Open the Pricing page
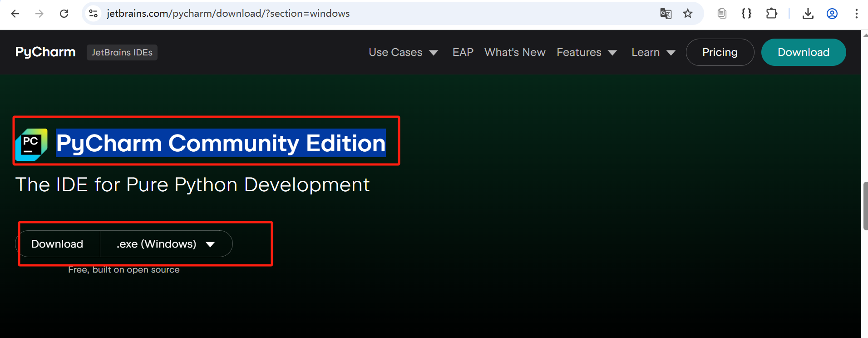 720,52
